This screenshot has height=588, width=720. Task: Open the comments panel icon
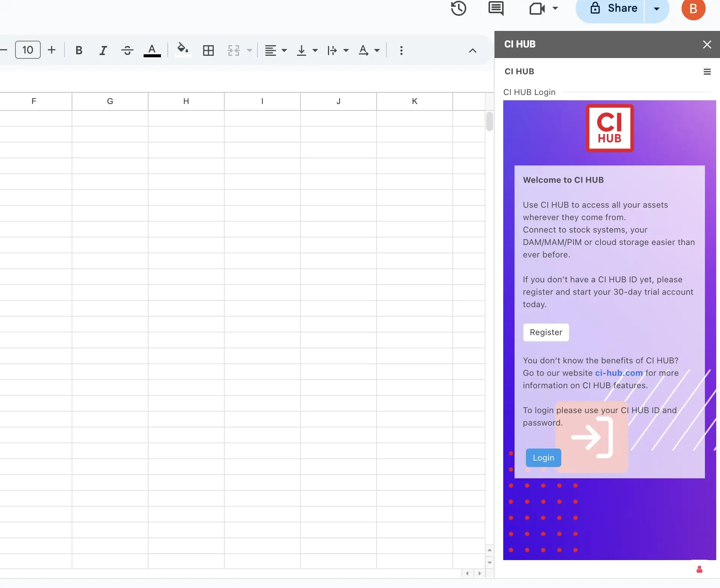click(496, 8)
